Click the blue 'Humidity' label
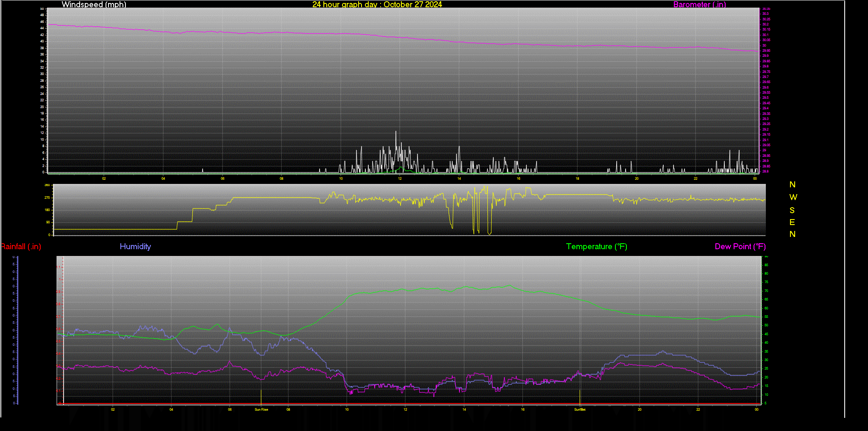 135,246
